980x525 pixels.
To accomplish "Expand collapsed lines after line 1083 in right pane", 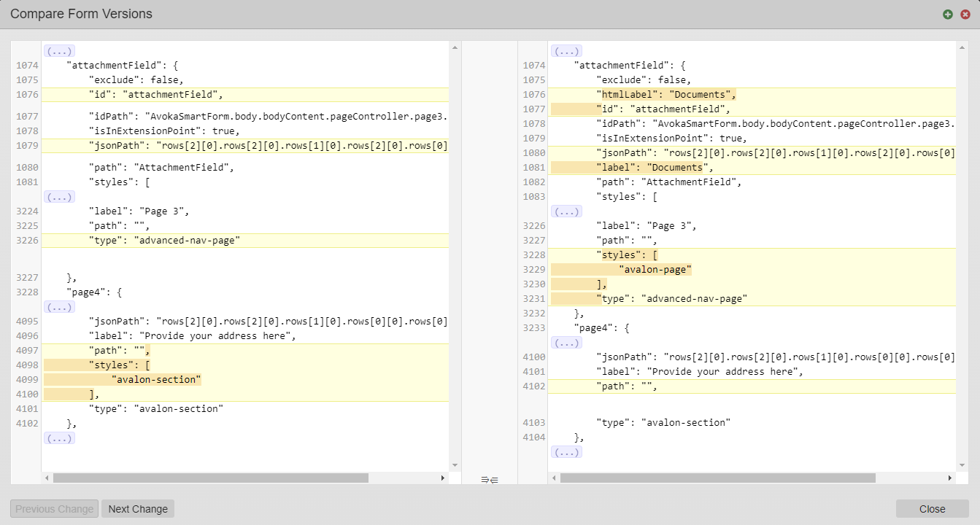I will tap(566, 211).
